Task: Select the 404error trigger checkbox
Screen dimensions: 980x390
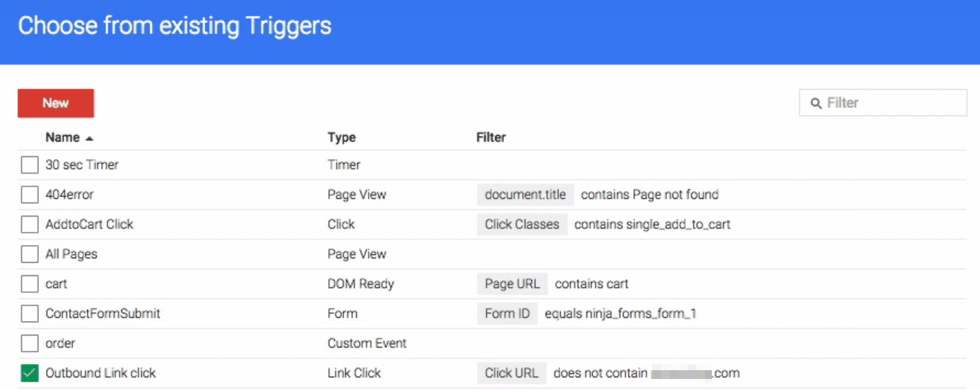Action: pos(29,195)
